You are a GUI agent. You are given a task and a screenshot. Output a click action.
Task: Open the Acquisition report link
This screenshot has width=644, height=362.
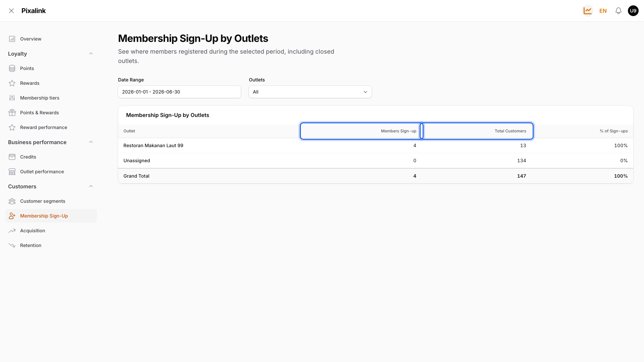click(51, 231)
